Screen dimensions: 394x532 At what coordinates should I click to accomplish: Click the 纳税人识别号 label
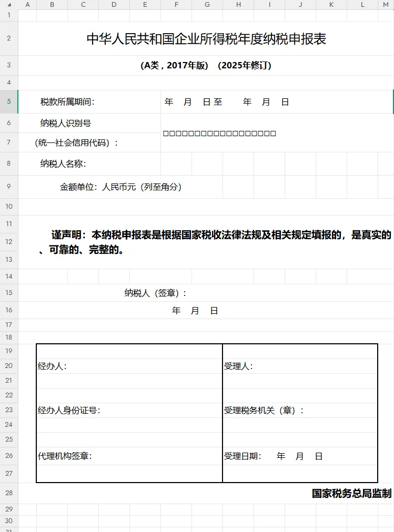pos(66,123)
